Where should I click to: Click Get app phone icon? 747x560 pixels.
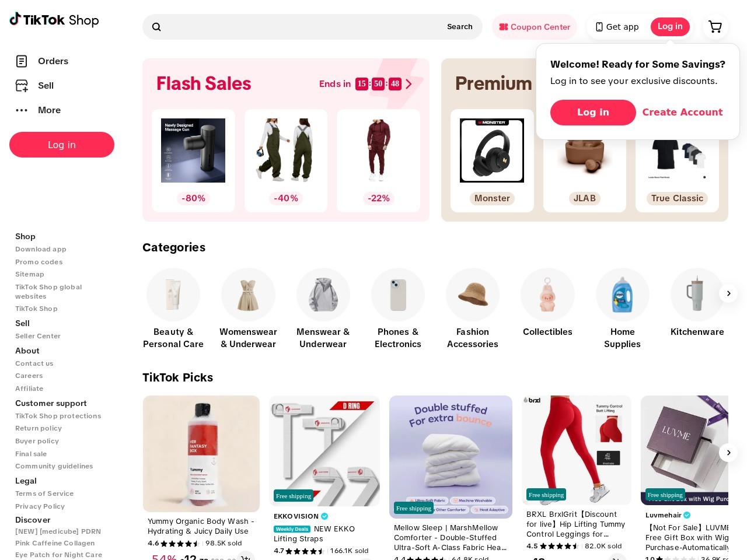(x=599, y=27)
